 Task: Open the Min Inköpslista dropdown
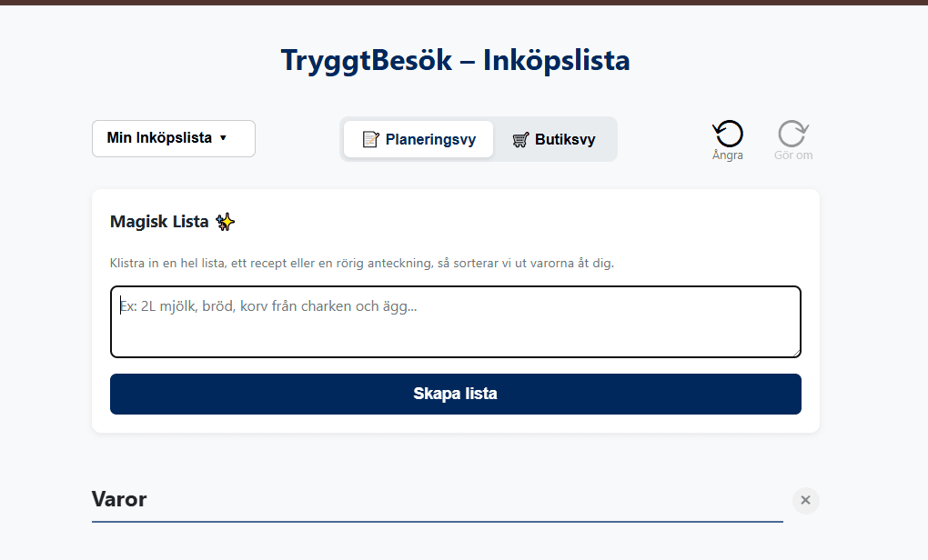pyautogui.click(x=173, y=138)
